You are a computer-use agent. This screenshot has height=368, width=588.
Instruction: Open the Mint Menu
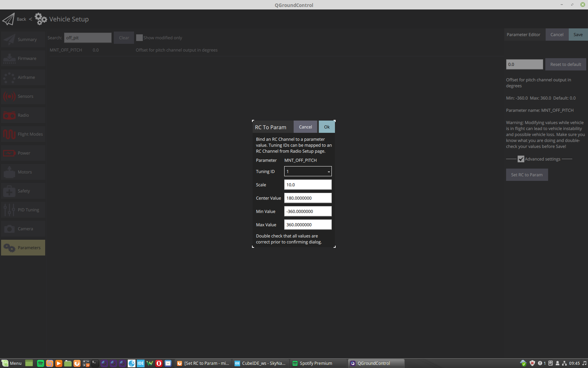12,363
